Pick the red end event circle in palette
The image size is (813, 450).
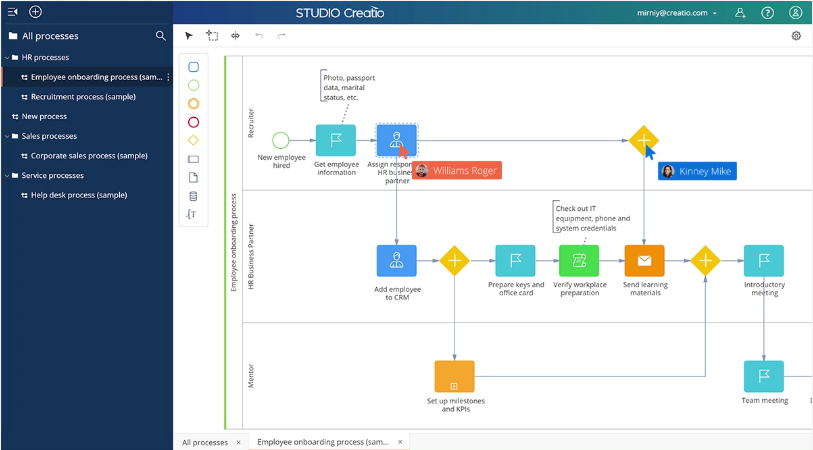click(193, 122)
